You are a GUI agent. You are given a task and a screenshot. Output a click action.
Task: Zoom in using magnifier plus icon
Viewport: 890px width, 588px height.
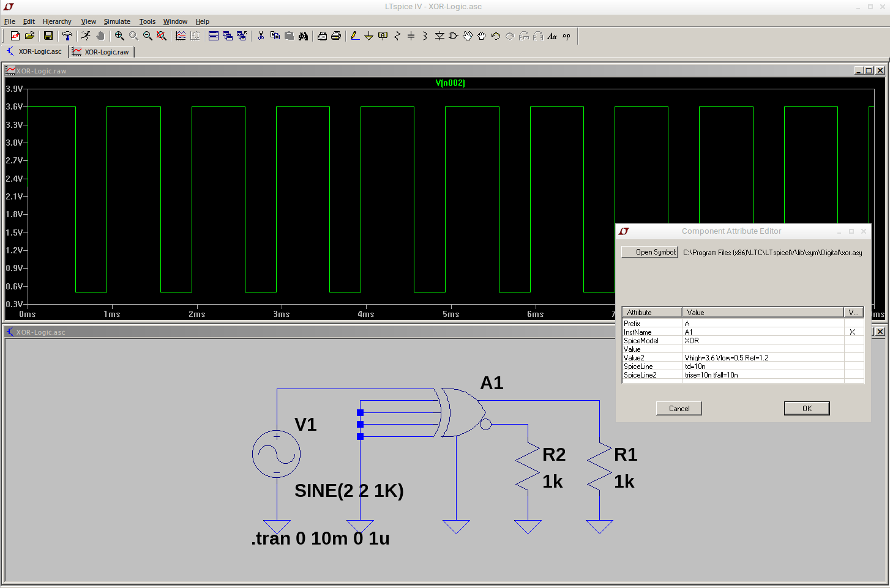click(119, 36)
